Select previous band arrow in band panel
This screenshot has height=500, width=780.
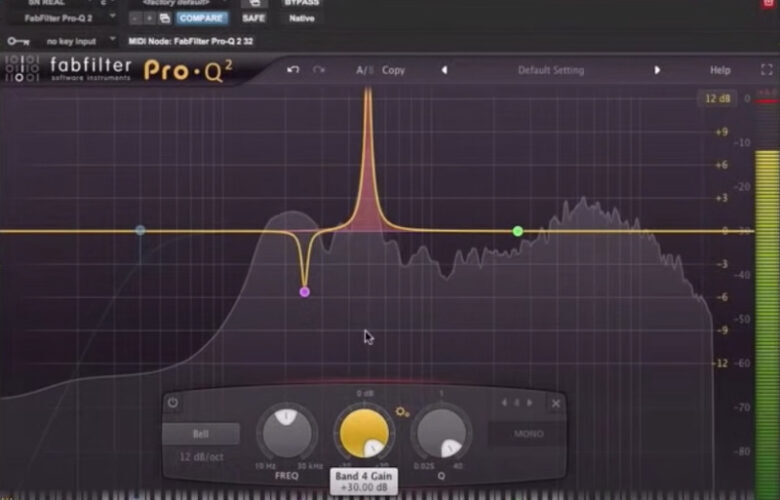click(504, 402)
